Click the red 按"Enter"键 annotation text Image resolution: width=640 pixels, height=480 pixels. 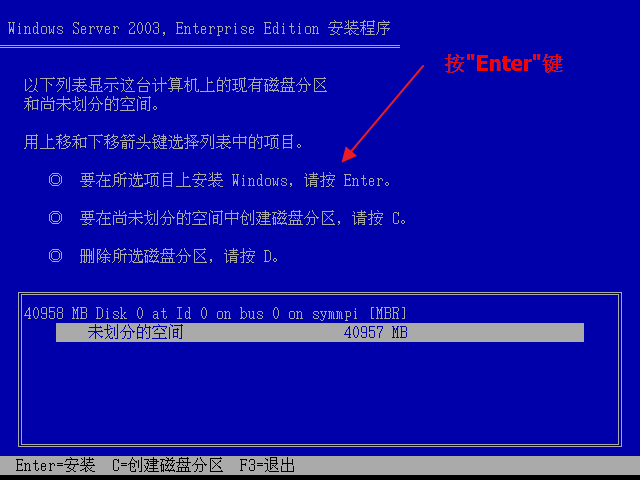click(x=504, y=64)
